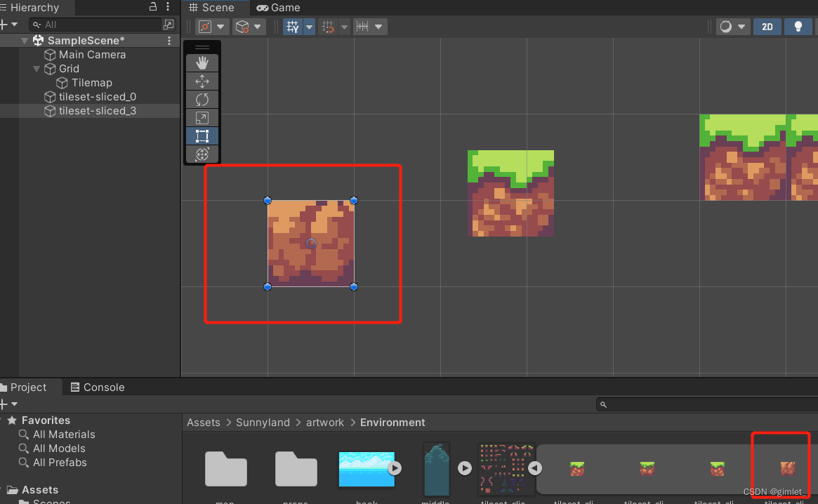Open the tool handle position dropdown arrow
Screen dimensions: 818x504
click(x=220, y=27)
